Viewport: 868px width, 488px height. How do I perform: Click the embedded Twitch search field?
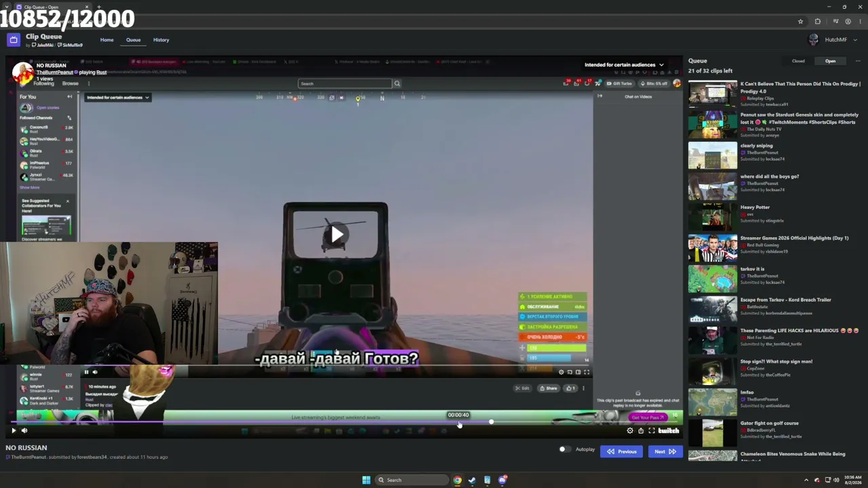click(x=345, y=83)
